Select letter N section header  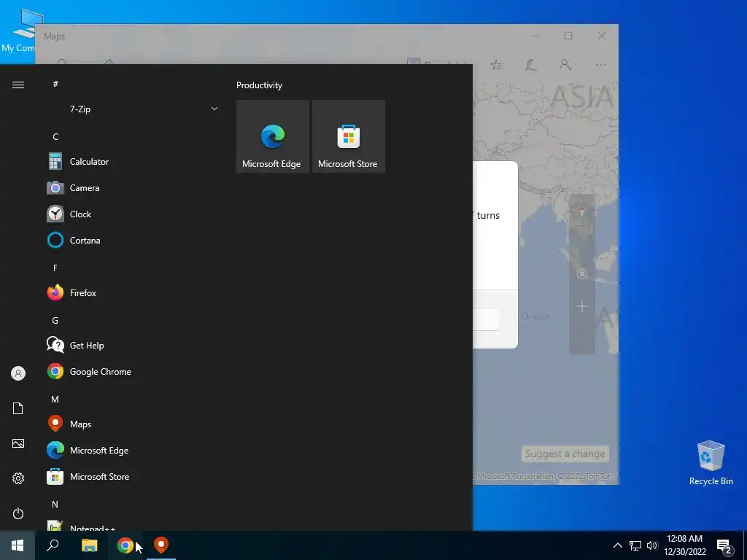coord(55,504)
